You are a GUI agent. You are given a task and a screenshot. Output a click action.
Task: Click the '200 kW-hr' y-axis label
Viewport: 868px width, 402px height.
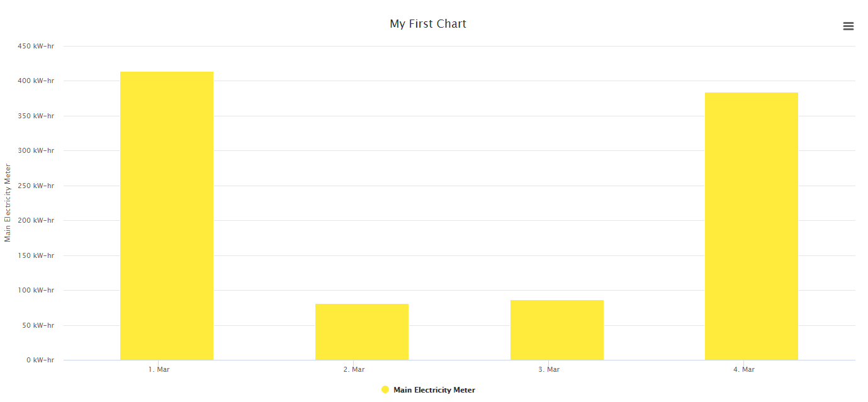click(x=35, y=221)
